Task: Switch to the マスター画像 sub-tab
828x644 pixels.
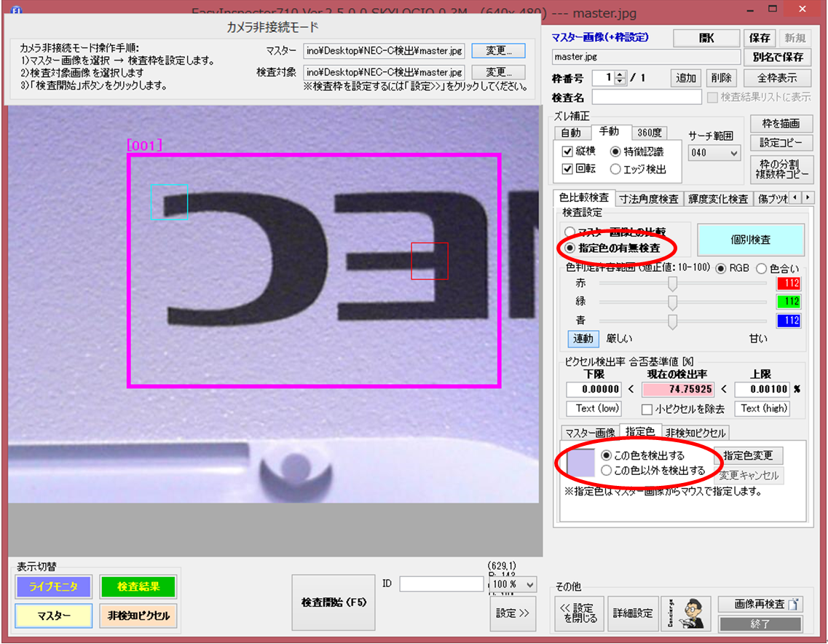Action: click(590, 433)
